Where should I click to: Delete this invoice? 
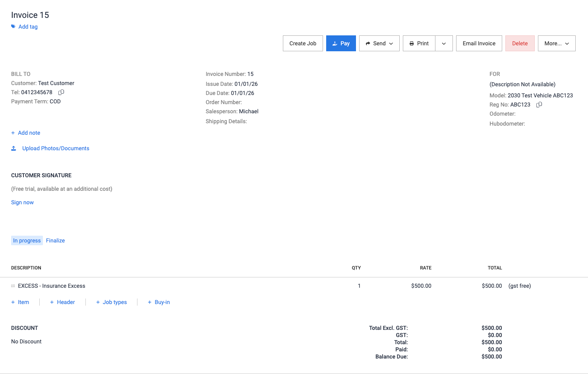pos(520,43)
